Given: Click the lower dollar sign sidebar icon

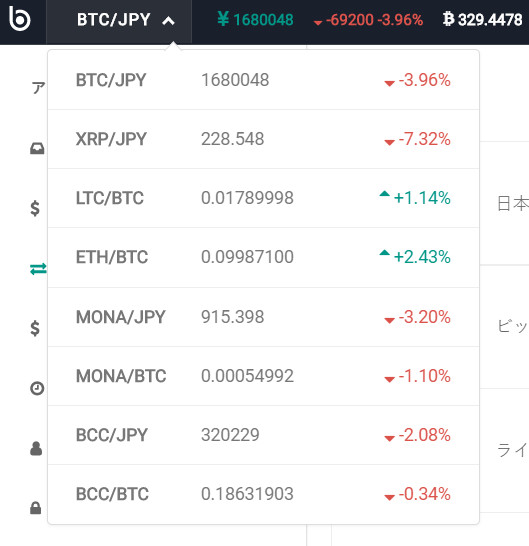Looking at the screenshot, I should coord(35,328).
